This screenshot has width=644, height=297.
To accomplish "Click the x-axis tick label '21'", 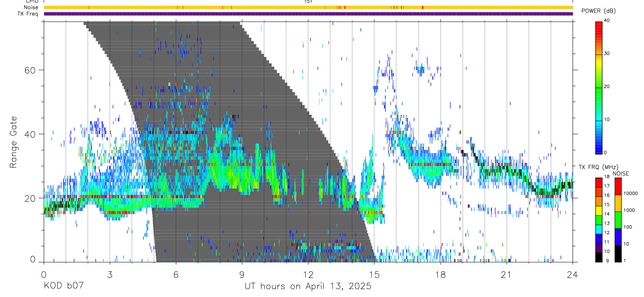I will coord(506,274).
